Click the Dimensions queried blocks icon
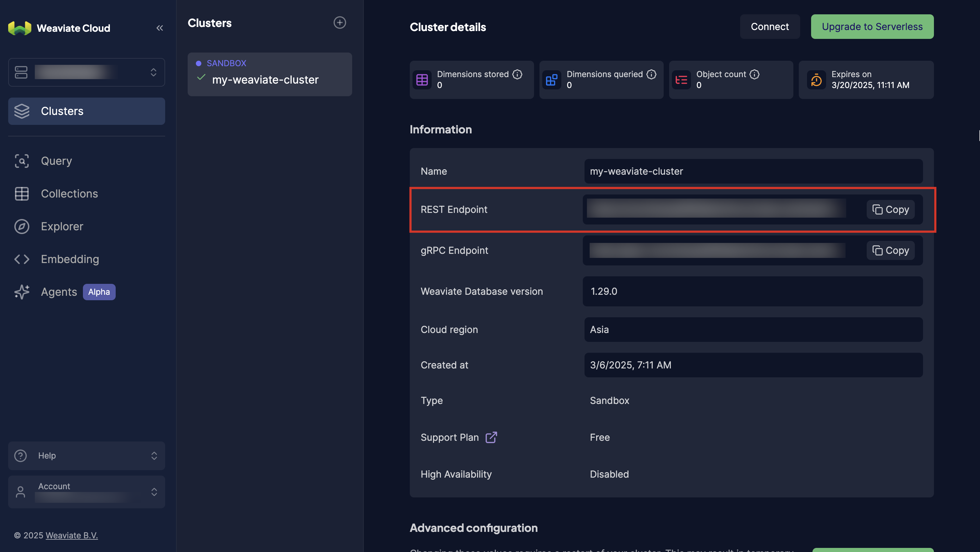980x552 pixels. 551,80
